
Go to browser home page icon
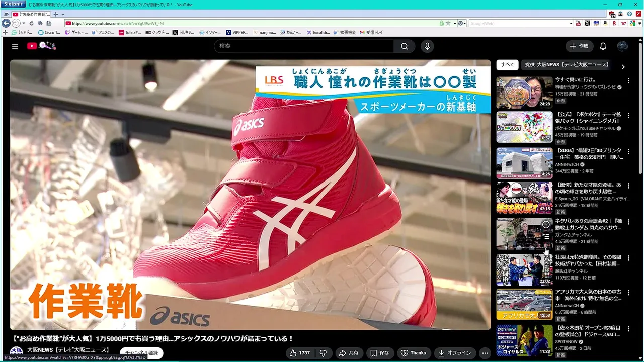click(x=40, y=23)
